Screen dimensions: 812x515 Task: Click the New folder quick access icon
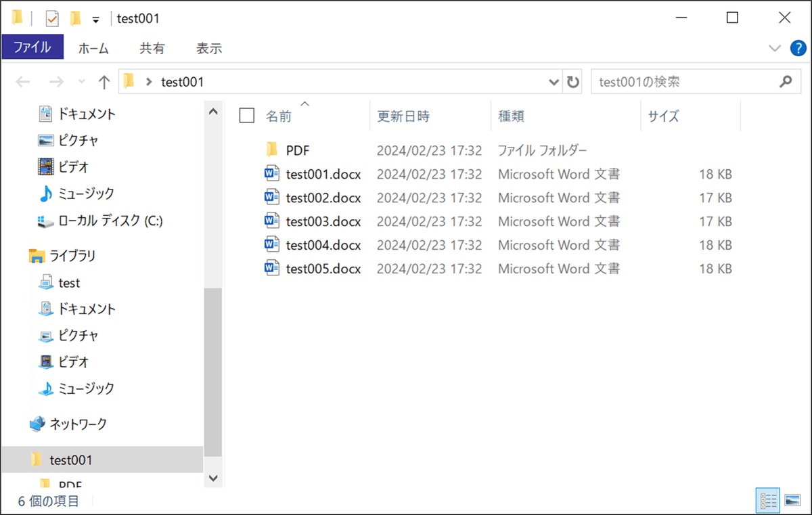tap(76, 18)
